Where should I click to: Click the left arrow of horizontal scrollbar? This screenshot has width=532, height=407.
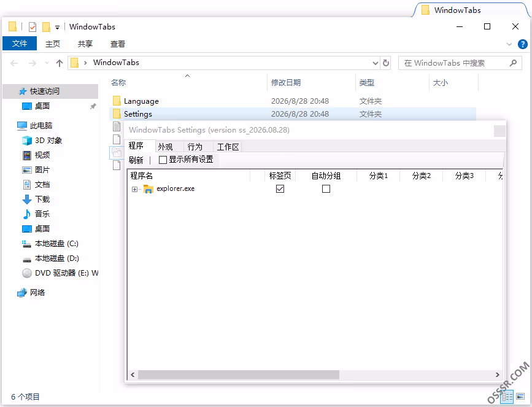click(133, 374)
